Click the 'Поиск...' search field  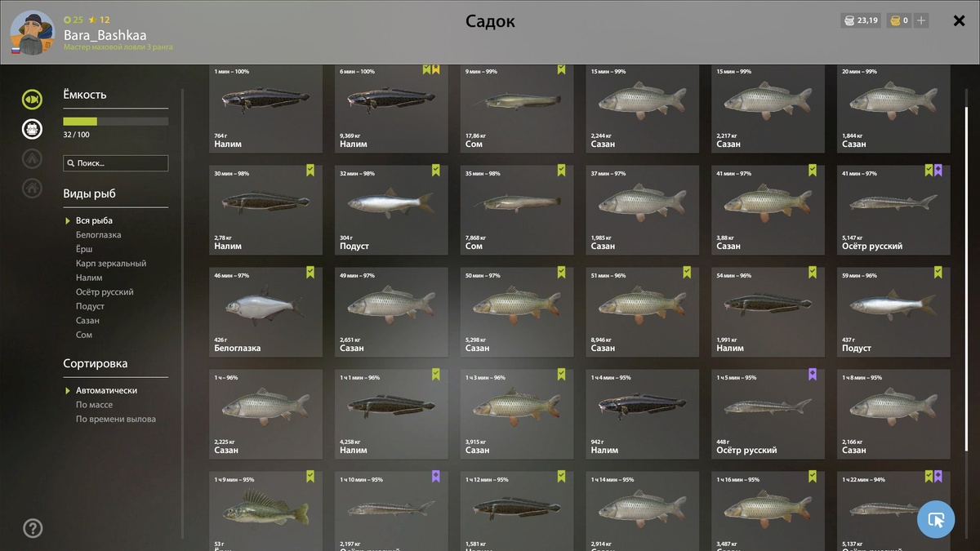pos(116,163)
